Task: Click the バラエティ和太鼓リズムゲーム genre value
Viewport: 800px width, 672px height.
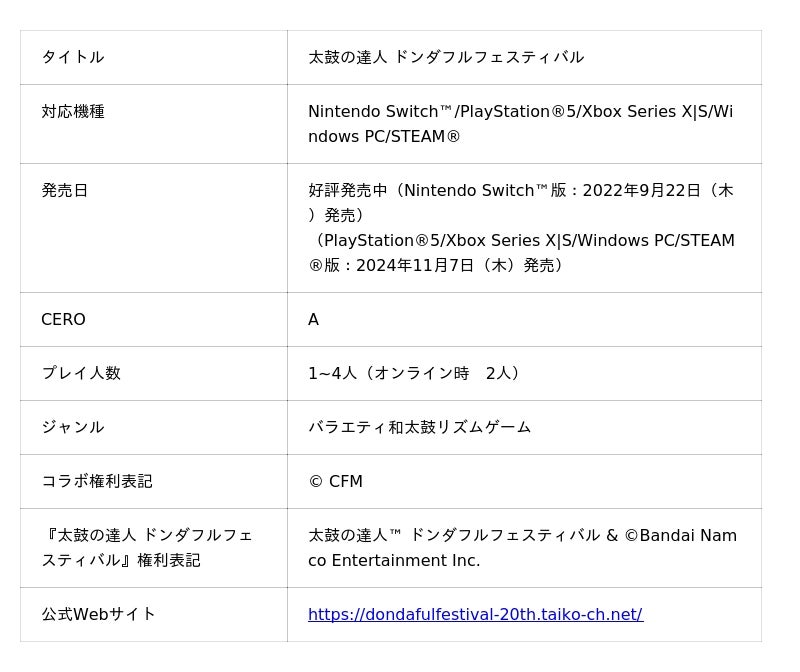Action: click(419, 427)
